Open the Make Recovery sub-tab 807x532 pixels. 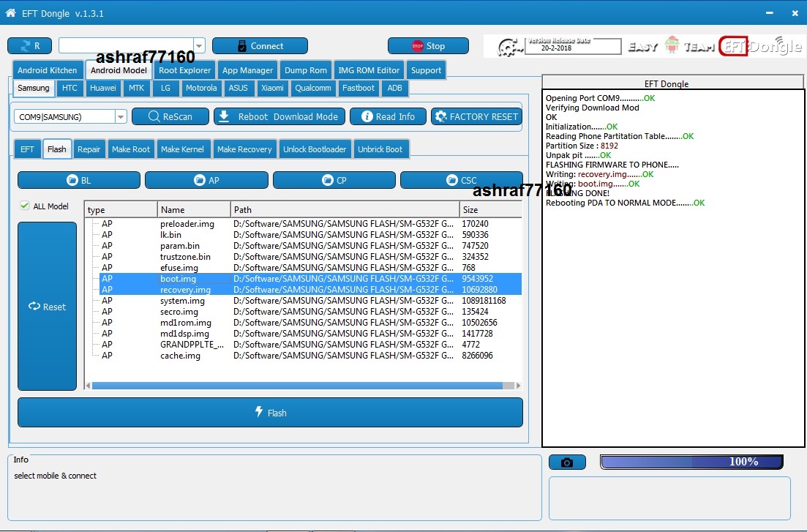click(x=244, y=149)
